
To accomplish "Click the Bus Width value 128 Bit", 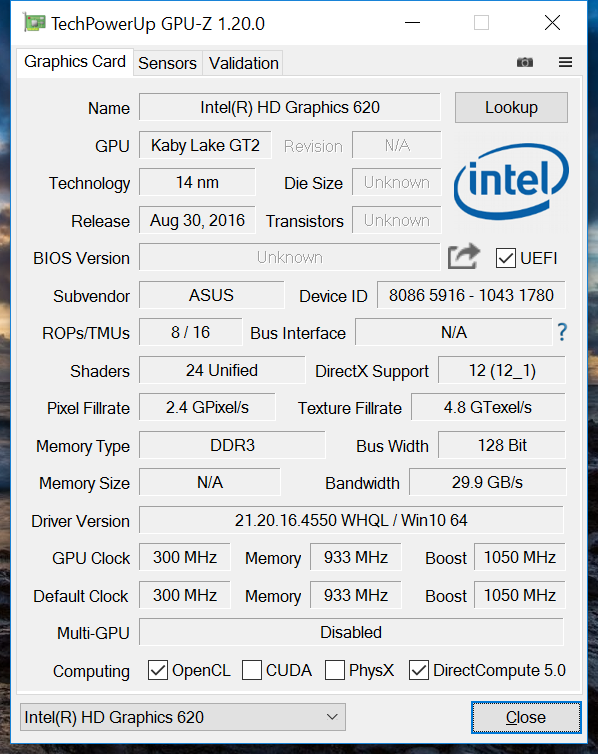I will pos(502,445).
